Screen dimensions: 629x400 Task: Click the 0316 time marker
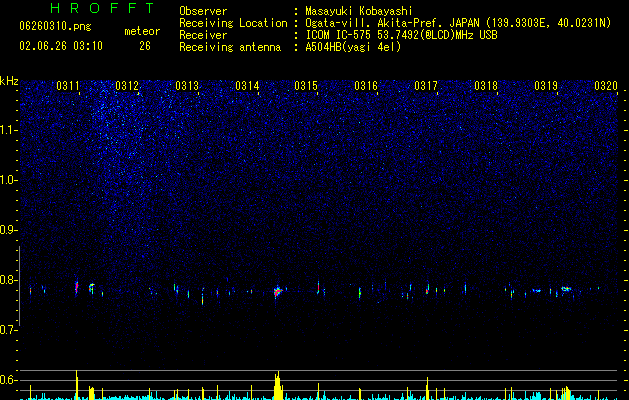(366, 86)
